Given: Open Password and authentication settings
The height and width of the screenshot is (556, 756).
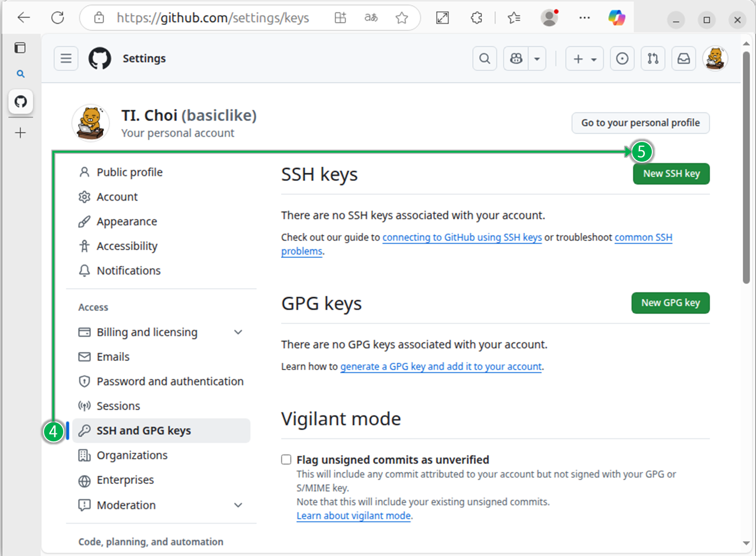Looking at the screenshot, I should [x=161, y=381].
